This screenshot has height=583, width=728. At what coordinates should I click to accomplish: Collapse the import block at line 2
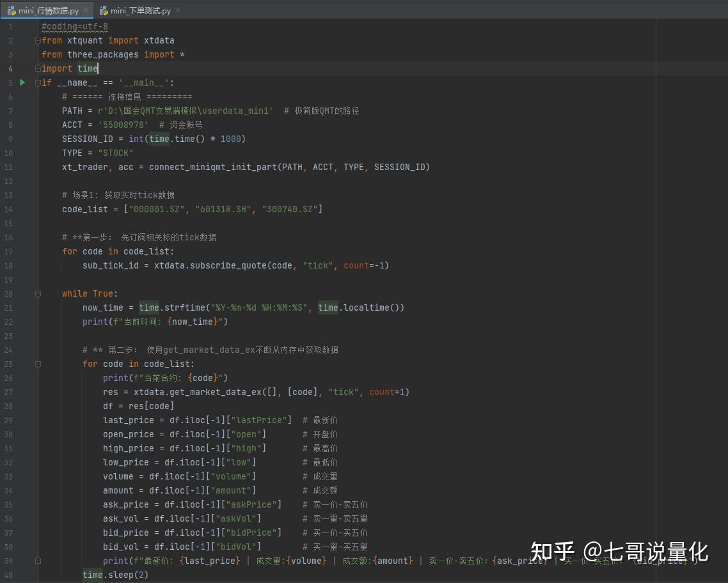coord(38,40)
